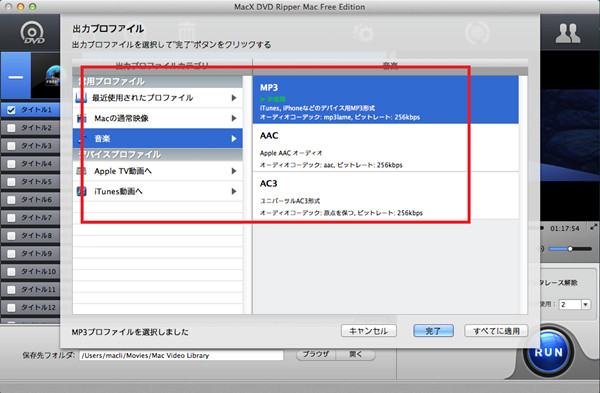Click the fullscreen expand icon near timecode
The width and height of the screenshot is (600, 393).
pyautogui.click(x=593, y=227)
